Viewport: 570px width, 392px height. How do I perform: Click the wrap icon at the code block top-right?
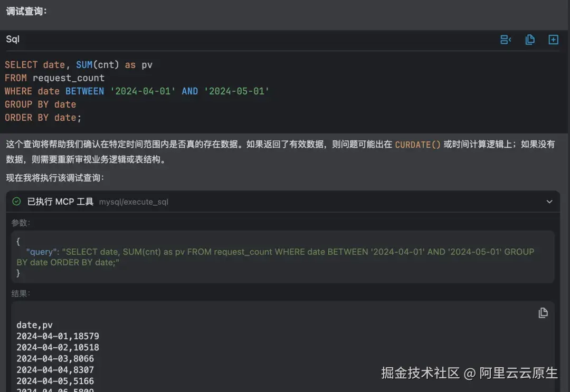pyautogui.click(x=505, y=39)
